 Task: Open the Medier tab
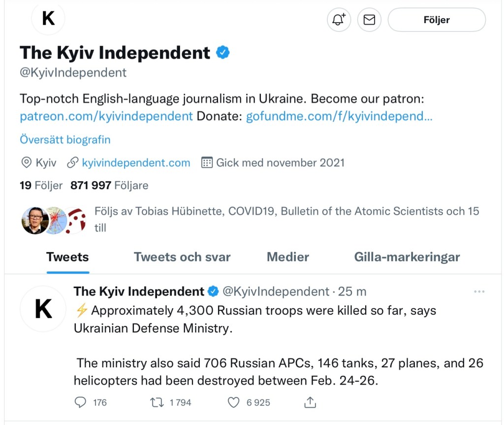288,257
